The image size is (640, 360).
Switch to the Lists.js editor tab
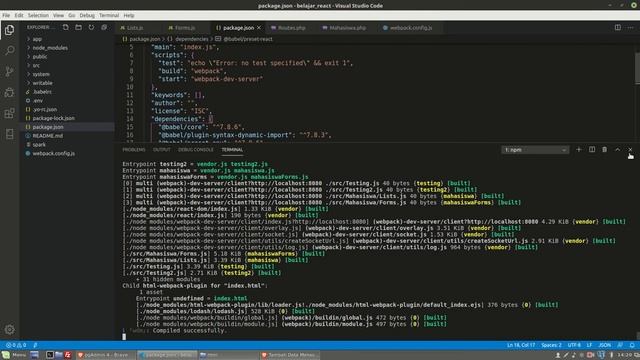click(x=136, y=28)
